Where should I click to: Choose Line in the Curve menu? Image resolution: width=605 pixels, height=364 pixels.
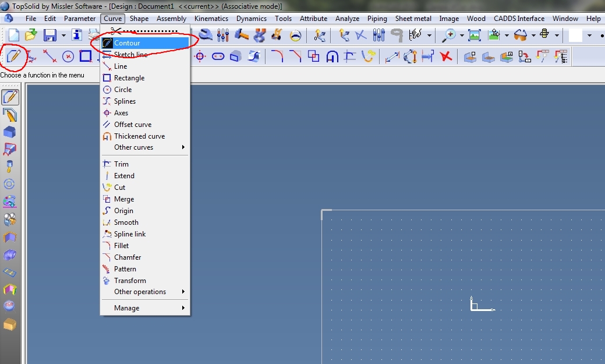click(x=145, y=66)
